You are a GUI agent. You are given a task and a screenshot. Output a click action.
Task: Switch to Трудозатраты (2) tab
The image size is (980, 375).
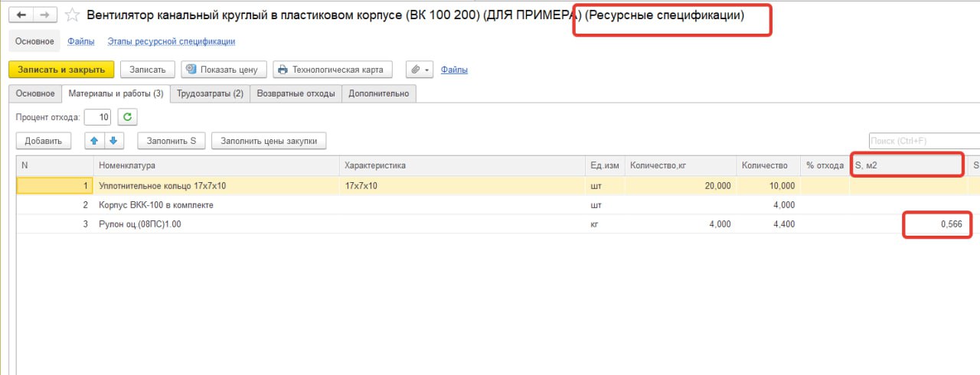pyautogui.click(x=210, y=93)
